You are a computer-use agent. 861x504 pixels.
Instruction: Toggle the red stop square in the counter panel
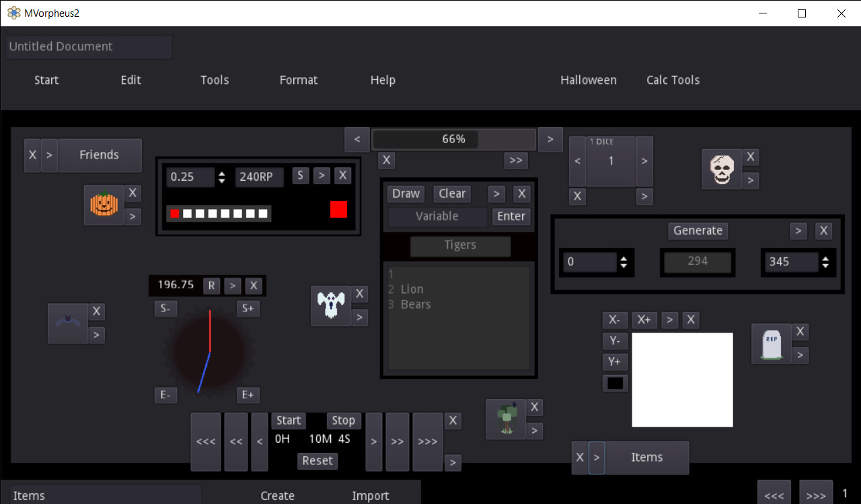(x=339, y=209)
